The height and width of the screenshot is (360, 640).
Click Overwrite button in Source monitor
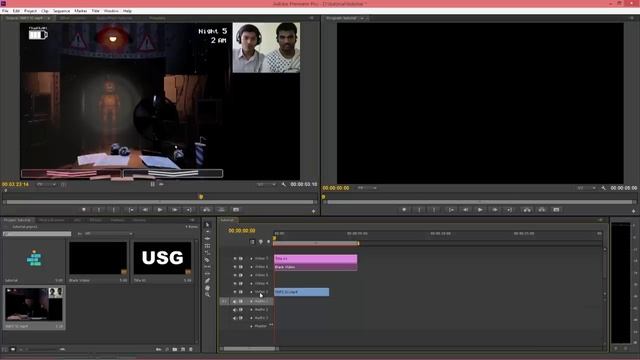(221, 210)
